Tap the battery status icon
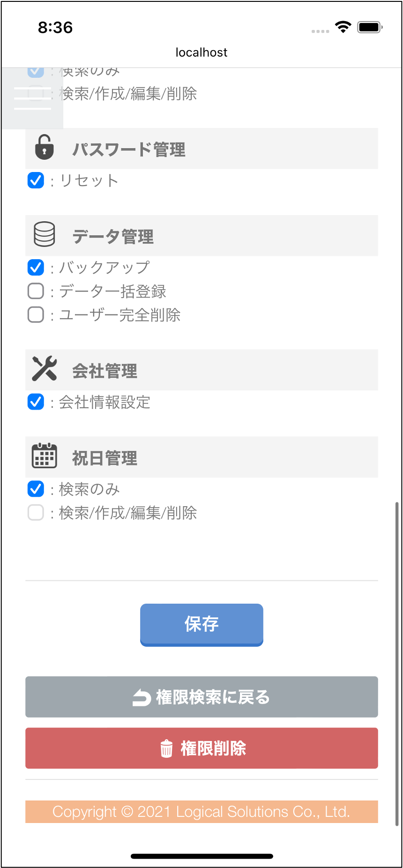The image size is (403, 868). 370,27
